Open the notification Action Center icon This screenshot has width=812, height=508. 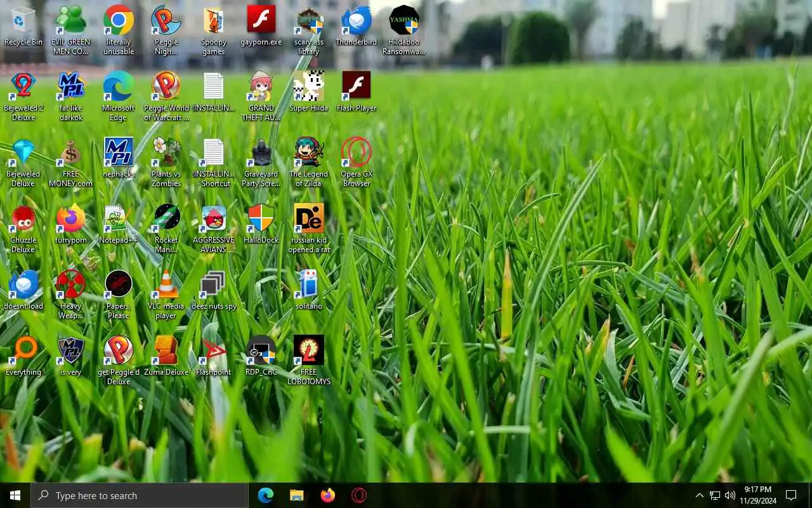pyautogui.click(x=791, y=495)
